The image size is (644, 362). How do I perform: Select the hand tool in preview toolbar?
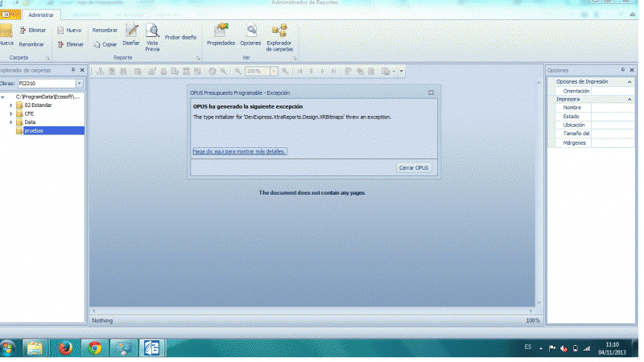click(x=212, y=71)
